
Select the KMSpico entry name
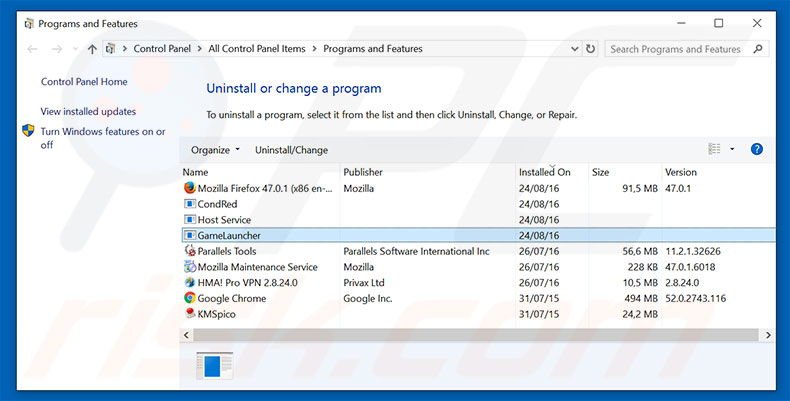click(217, 313)
